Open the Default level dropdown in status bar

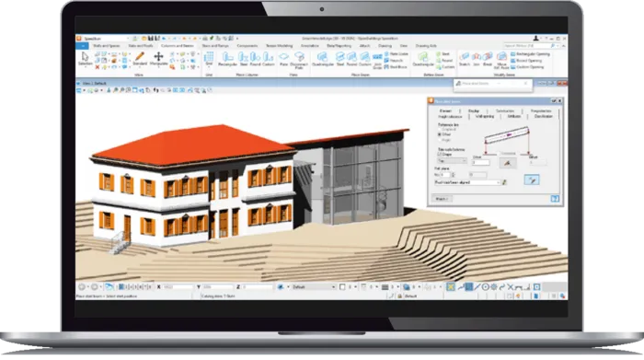[x=314, y=287]
